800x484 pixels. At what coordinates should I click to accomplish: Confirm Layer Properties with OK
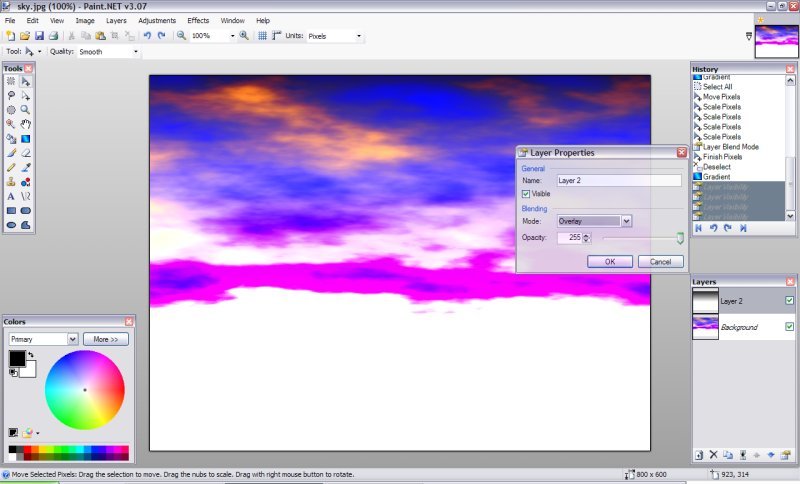point(610,261)
